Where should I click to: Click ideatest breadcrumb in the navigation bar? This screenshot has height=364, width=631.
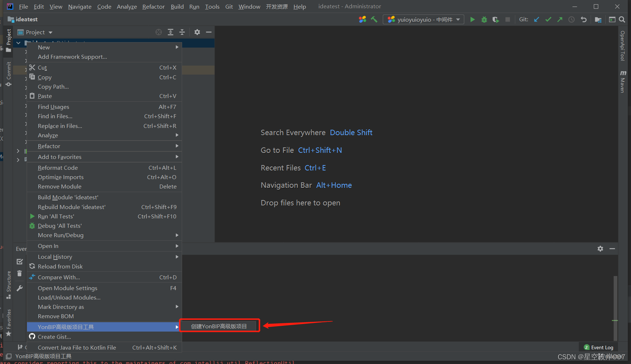[23, 19]
